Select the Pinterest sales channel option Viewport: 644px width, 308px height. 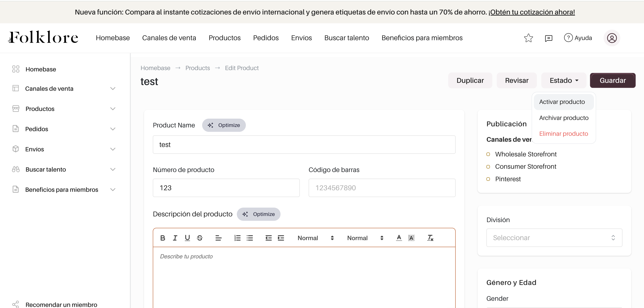click(488, 179)
